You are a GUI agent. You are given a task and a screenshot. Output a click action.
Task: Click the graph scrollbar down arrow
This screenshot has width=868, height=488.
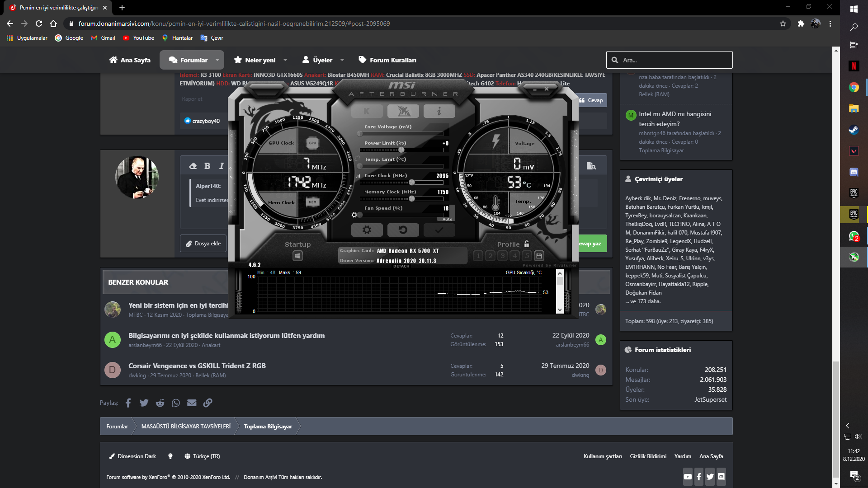560,310
